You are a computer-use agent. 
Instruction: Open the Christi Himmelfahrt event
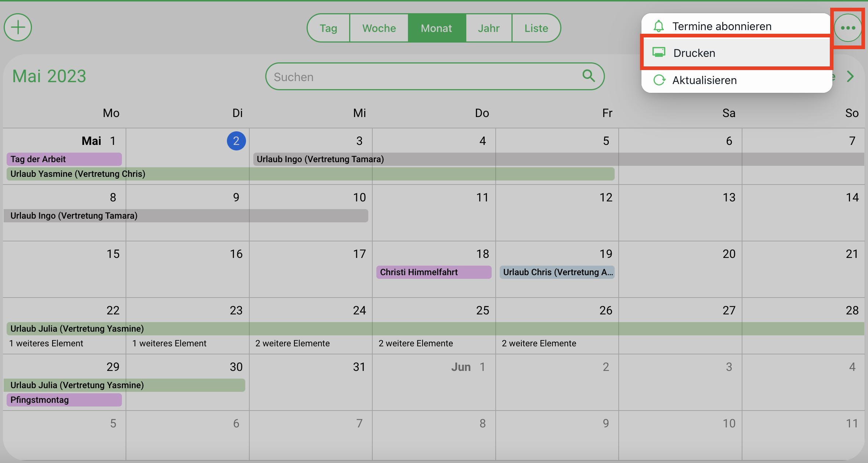click(434, 272)
